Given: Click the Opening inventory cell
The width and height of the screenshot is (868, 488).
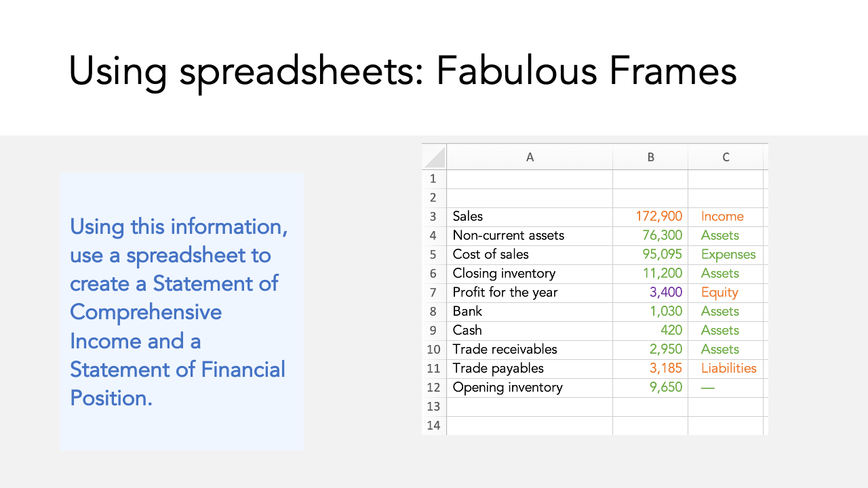Looking at the screenshot, I should click(530, 388).
